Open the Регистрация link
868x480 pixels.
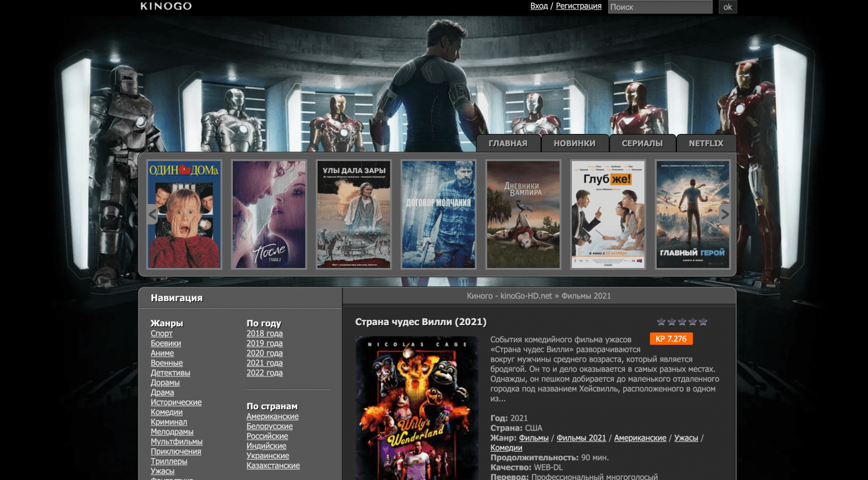pos(579,6)
